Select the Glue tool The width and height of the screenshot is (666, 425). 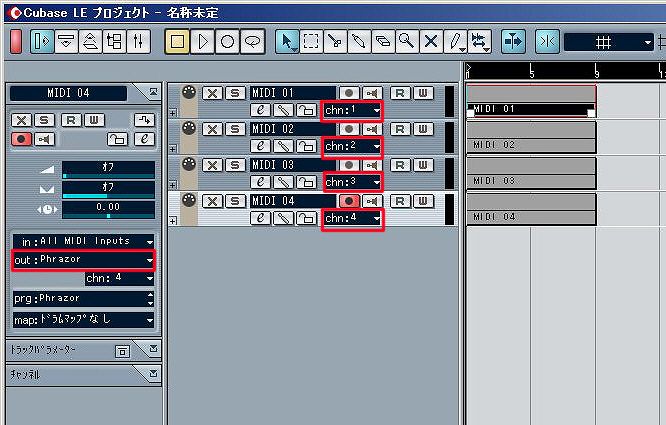(359, 42)
